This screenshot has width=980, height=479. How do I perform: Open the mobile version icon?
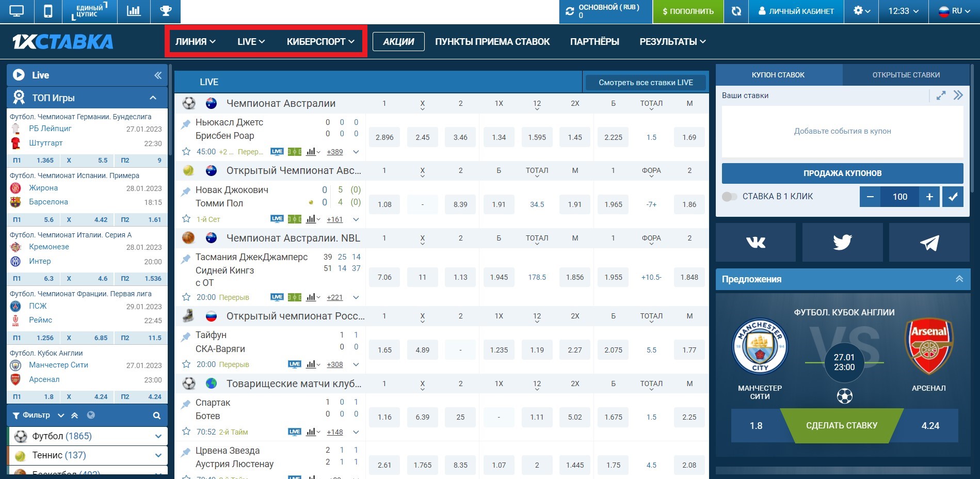pos(48,11)
